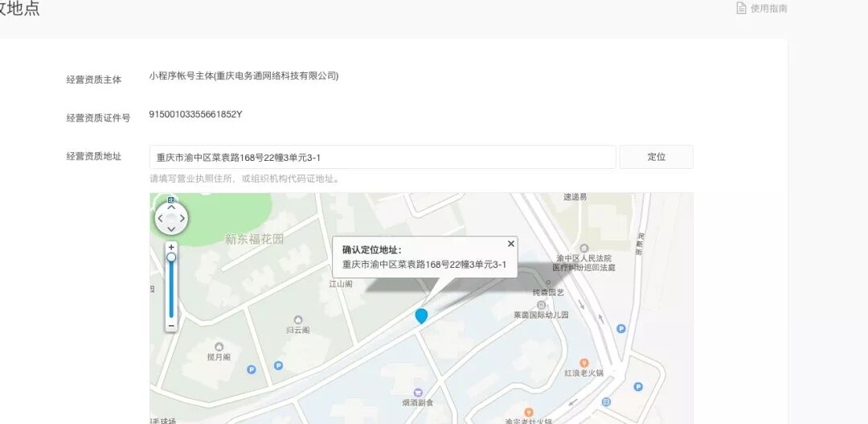
Task: Zoom out with the map minus button
Action: (172, 326)
